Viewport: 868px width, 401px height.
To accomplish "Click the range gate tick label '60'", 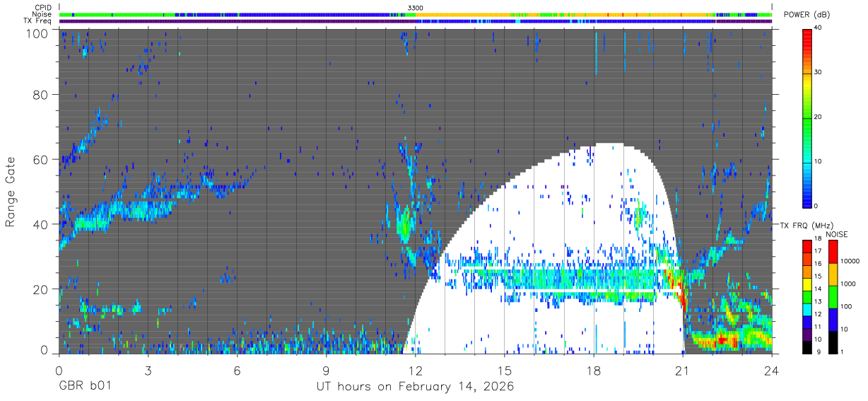I will click(41, 160).
